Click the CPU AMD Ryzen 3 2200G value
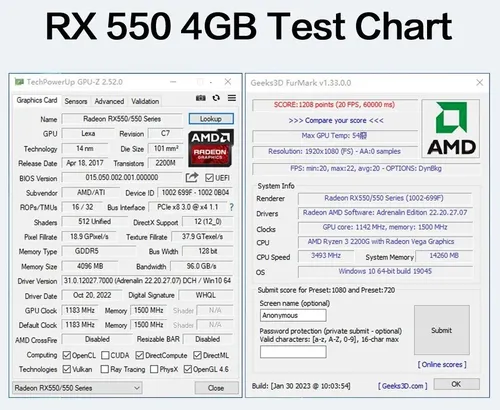The width and height of the screenshot is (500, 410). (385, 242)
